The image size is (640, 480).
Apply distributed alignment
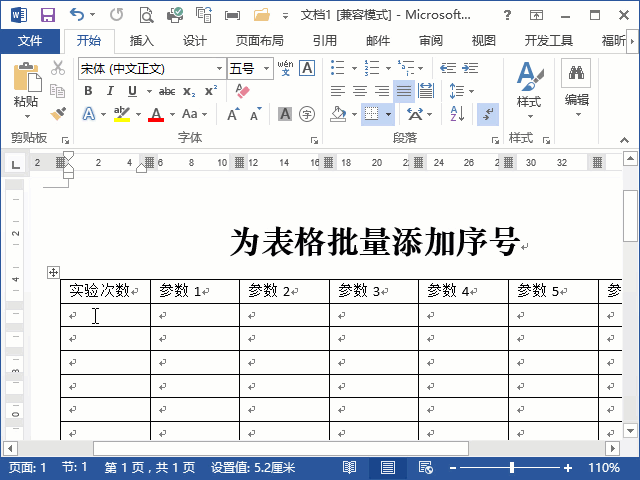click(x=426, y=91)
